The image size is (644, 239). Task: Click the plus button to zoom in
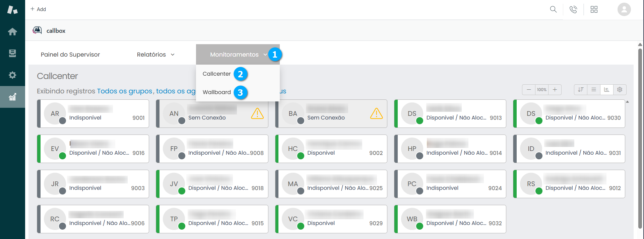(555, 90)
